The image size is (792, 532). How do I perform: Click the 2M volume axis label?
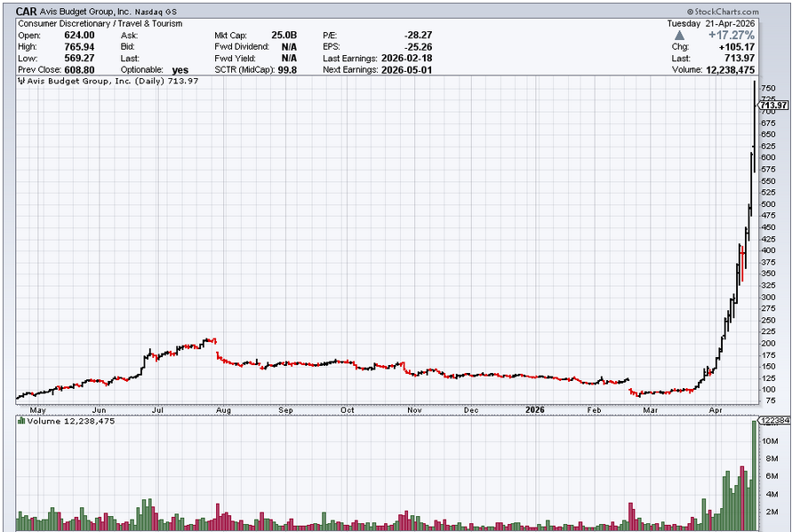[x=772, y=512]
